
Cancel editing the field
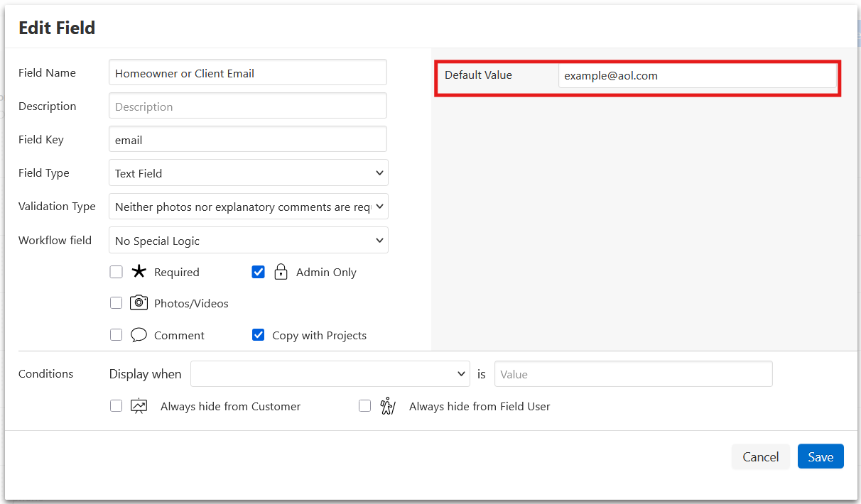[x=760, y=456]
